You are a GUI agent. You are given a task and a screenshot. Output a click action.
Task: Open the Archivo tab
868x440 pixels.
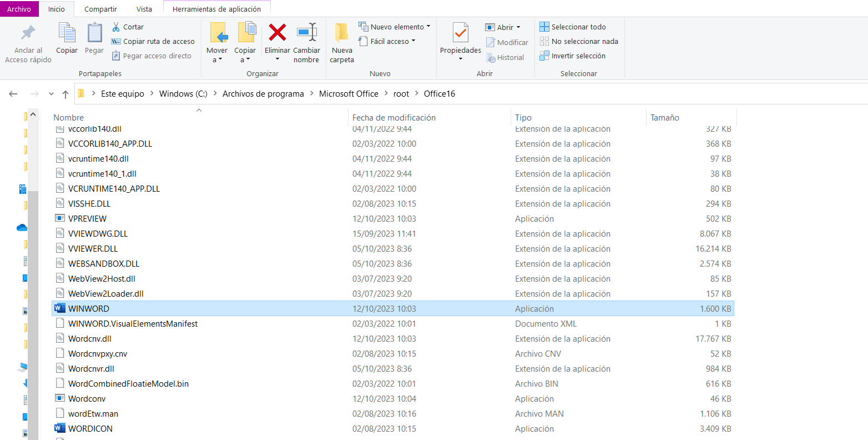pos(19,9)
